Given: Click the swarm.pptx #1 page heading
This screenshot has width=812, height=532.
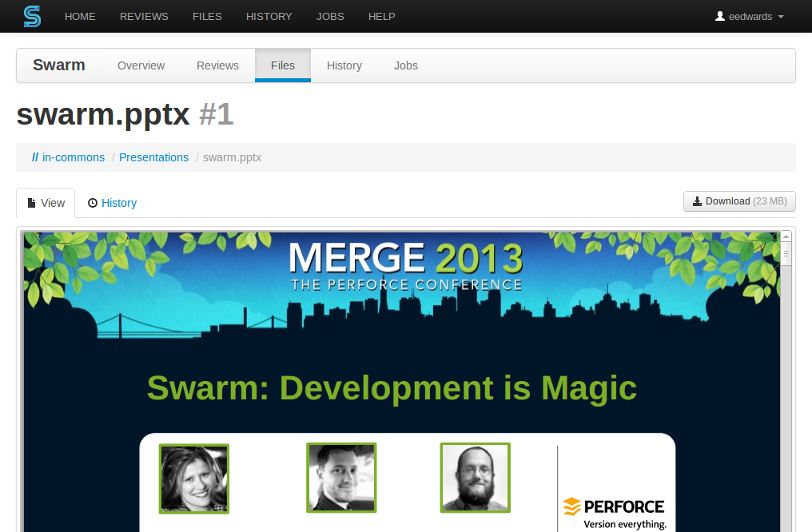Looking at the screenshot, I should coord(125,114).
